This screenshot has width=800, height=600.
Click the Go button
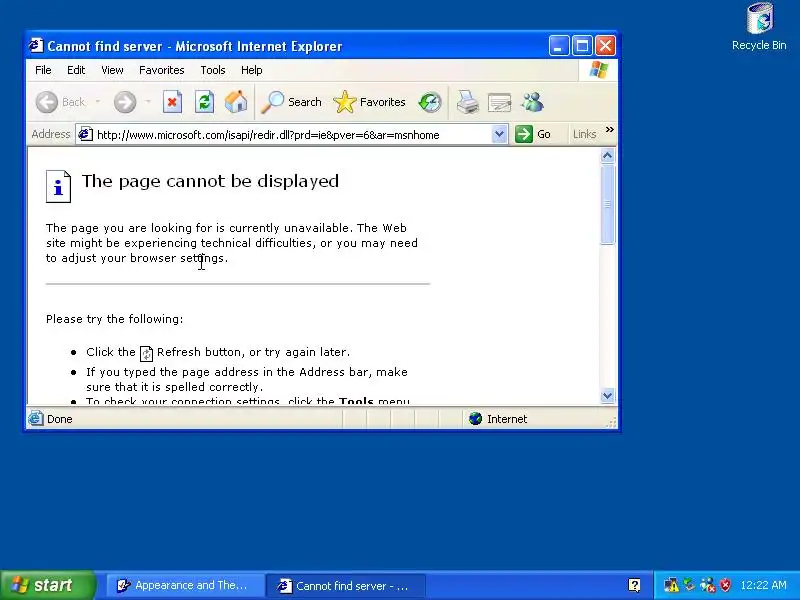click(x=533, y=134)
